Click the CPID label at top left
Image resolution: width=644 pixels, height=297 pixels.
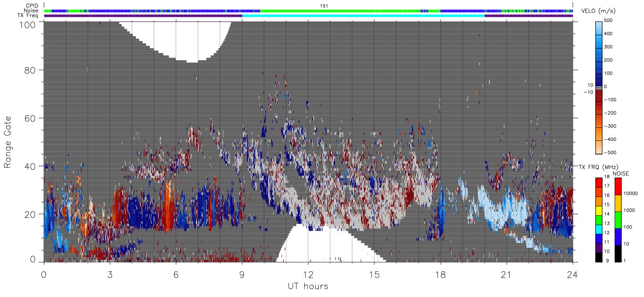coord(33,6)
